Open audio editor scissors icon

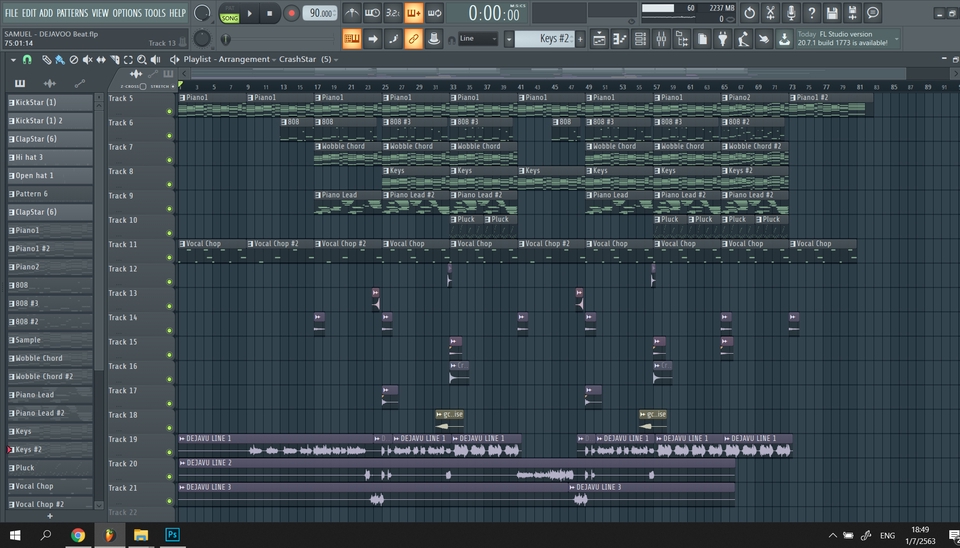pos(770,13)
